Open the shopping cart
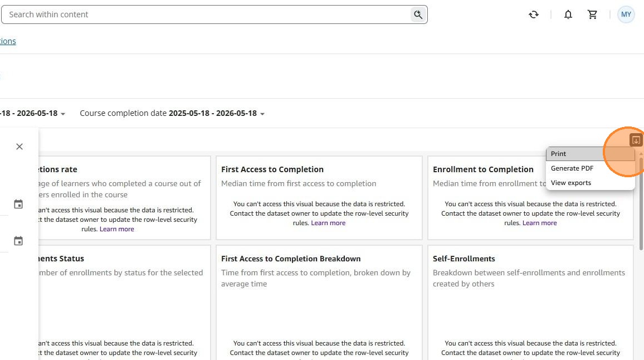644x360 pixels. [x=592, y=15]
